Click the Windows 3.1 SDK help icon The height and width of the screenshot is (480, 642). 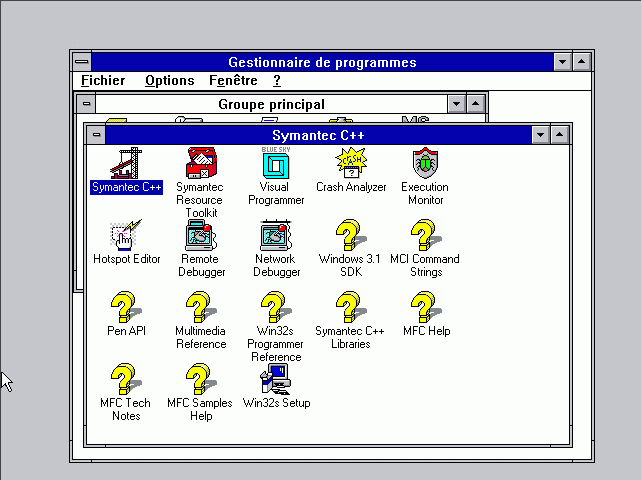click(x=347, y=235)
